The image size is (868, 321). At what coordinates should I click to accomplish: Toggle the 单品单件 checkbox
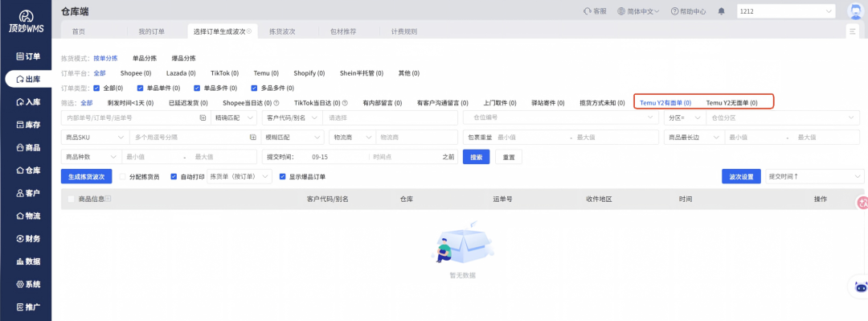[x=141, y=88]
